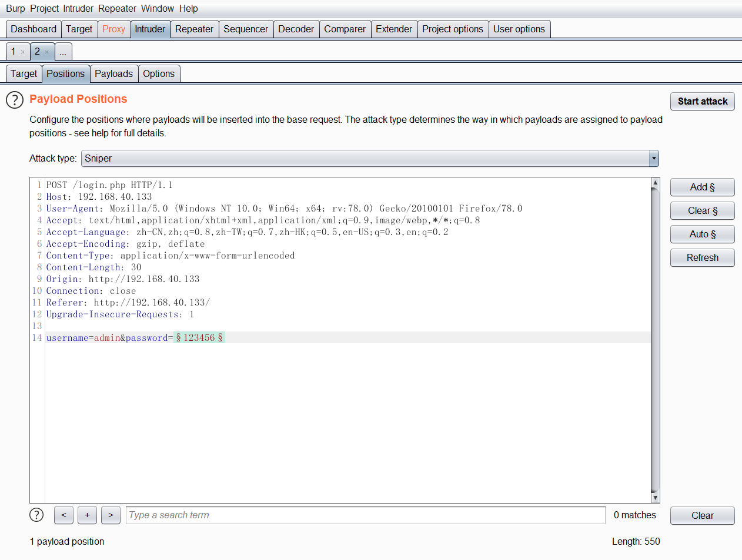The image size is (742, 560).
Task: Click the Add § button
Action: [x=702, y=187]
